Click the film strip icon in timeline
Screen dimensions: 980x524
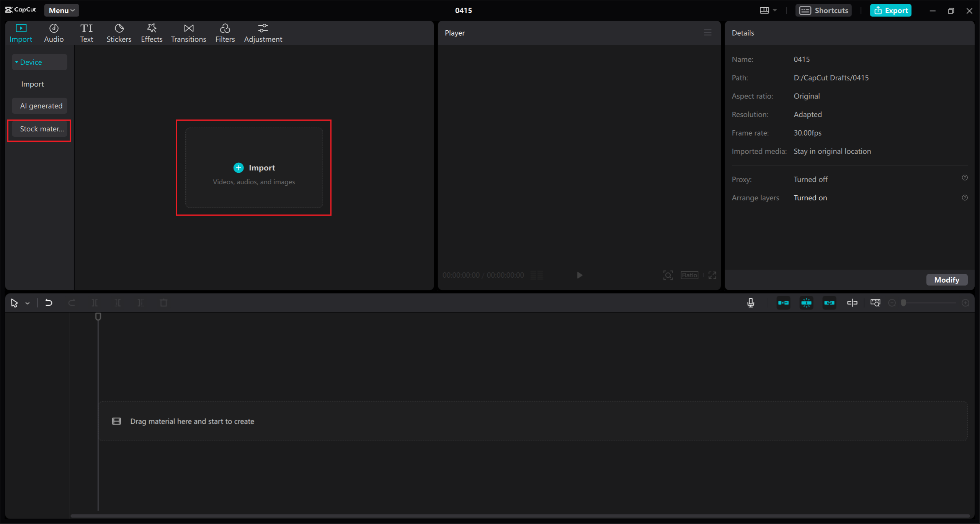pos(116,421)
